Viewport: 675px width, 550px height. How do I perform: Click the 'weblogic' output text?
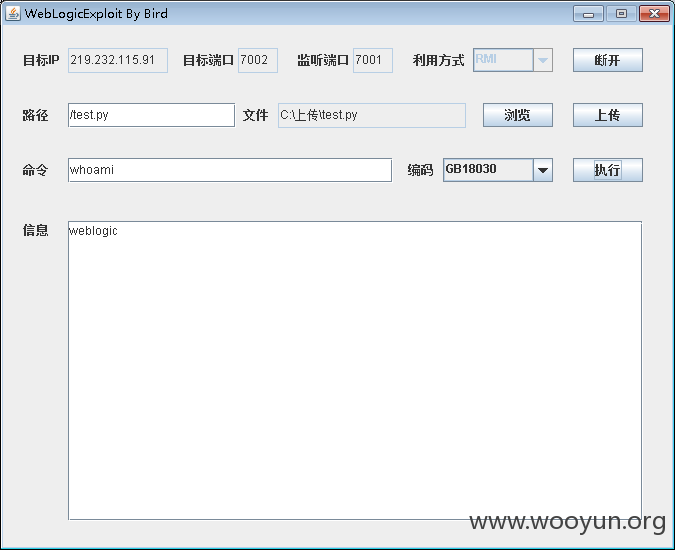93,231
